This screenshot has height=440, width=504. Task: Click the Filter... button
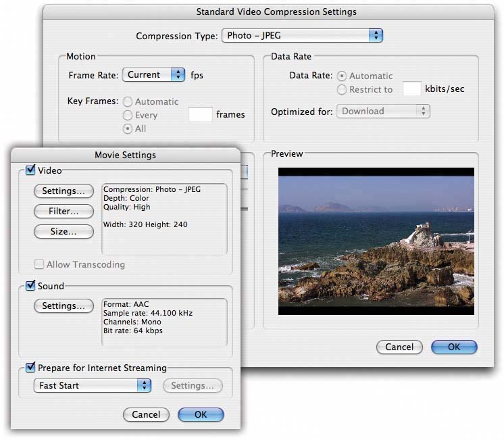click(x=64, y=212)
